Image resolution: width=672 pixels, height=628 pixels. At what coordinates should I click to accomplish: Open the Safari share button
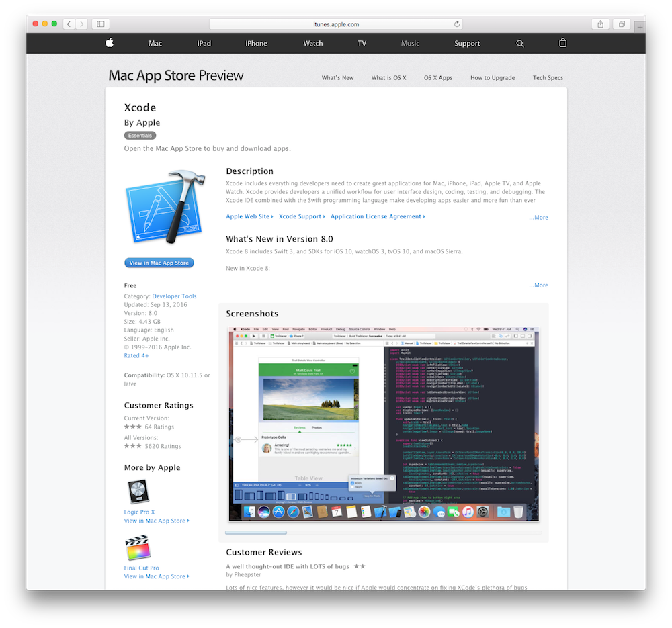[x=600, y=24]
